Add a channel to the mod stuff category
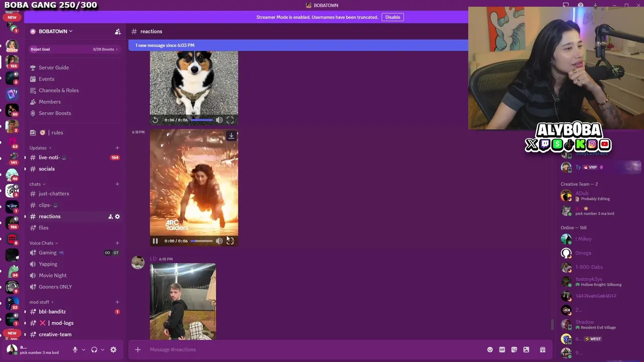Image resolution: width=644 pixels, height=362 pixels. pos(117,302)
